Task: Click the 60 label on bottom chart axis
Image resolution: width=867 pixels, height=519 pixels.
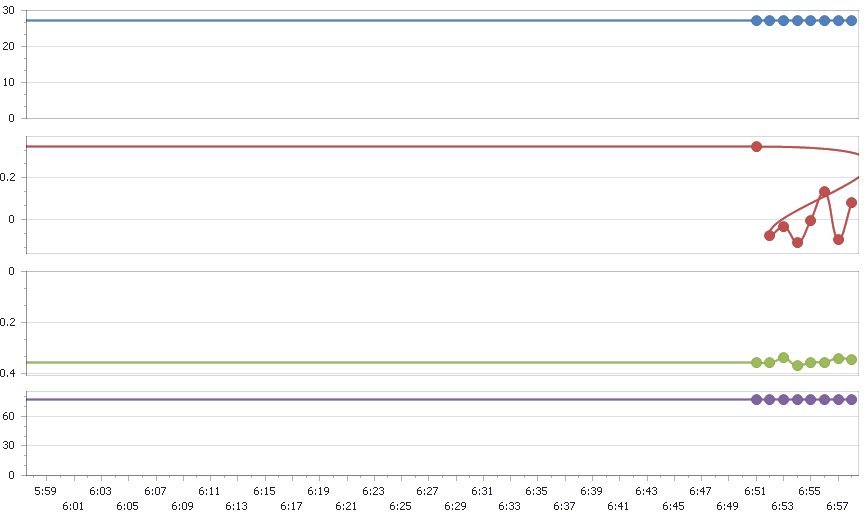Action: tap(8, 415)
